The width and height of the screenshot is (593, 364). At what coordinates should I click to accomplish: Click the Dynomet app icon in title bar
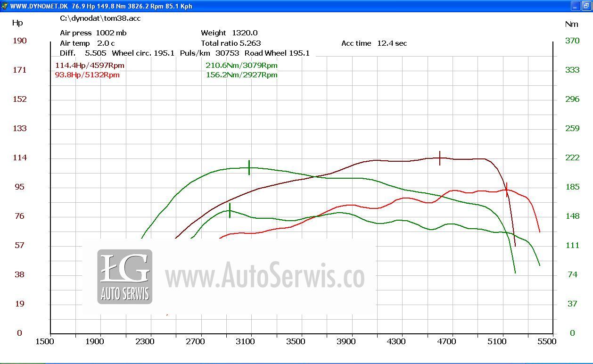[5, 6]
